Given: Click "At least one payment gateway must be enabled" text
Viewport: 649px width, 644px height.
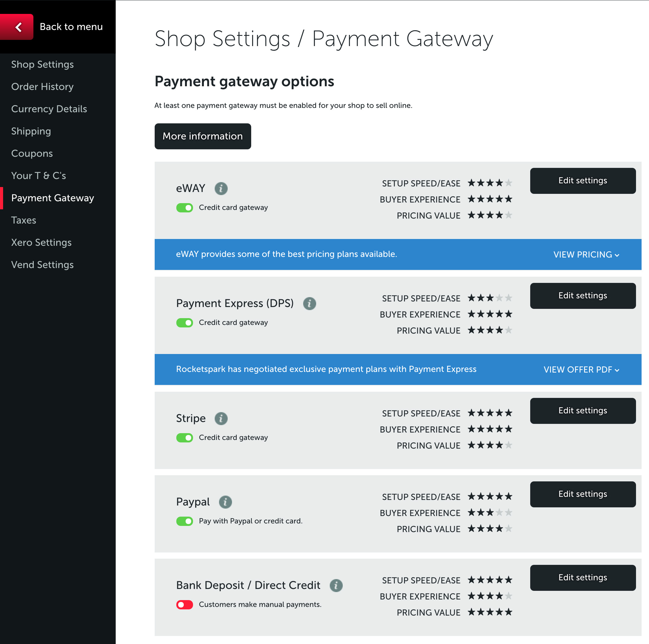Looking at the screenshot, I should coord(283,105).
